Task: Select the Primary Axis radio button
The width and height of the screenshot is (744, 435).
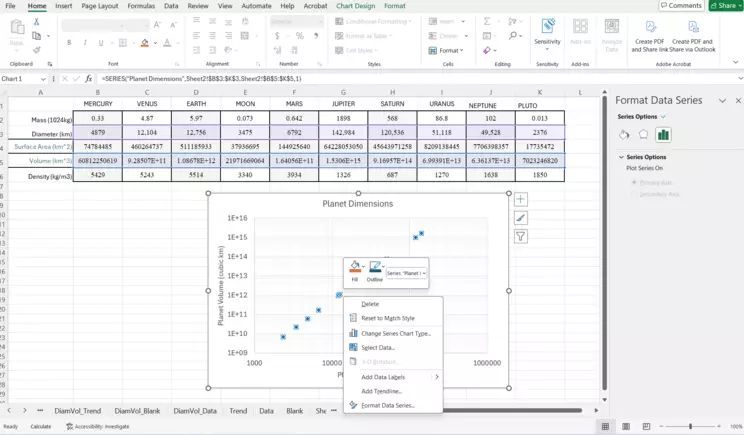Action: coord(634,182)
